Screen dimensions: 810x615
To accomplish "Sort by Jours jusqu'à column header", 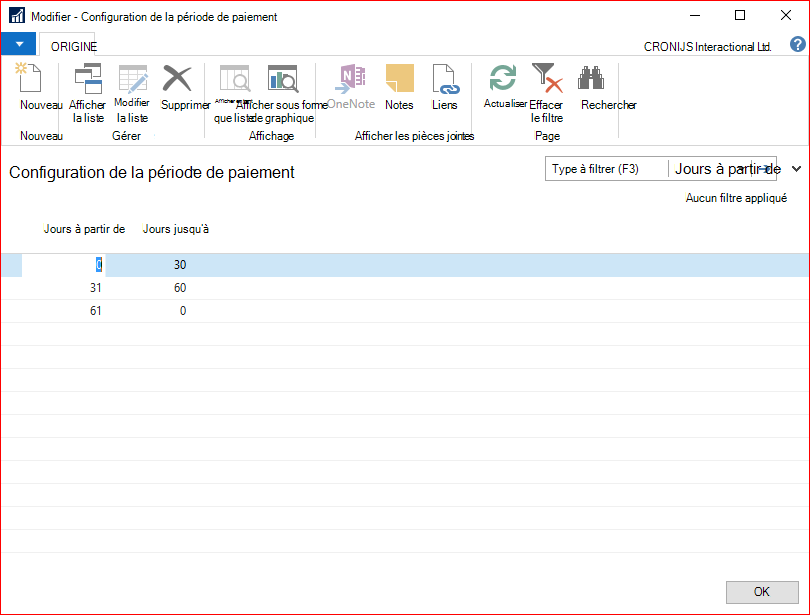I will tap(176, 229).
